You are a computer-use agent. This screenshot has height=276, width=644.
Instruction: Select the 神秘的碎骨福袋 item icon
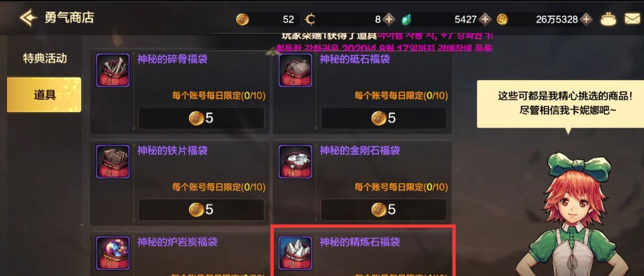tap(113, 70)
